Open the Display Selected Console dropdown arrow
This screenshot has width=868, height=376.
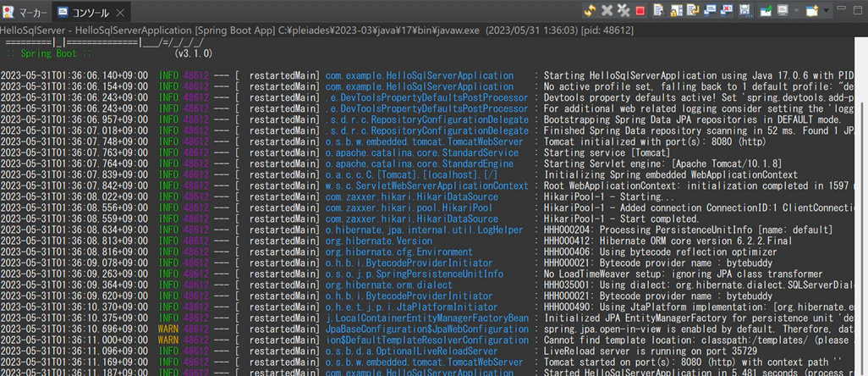[797, 10]
